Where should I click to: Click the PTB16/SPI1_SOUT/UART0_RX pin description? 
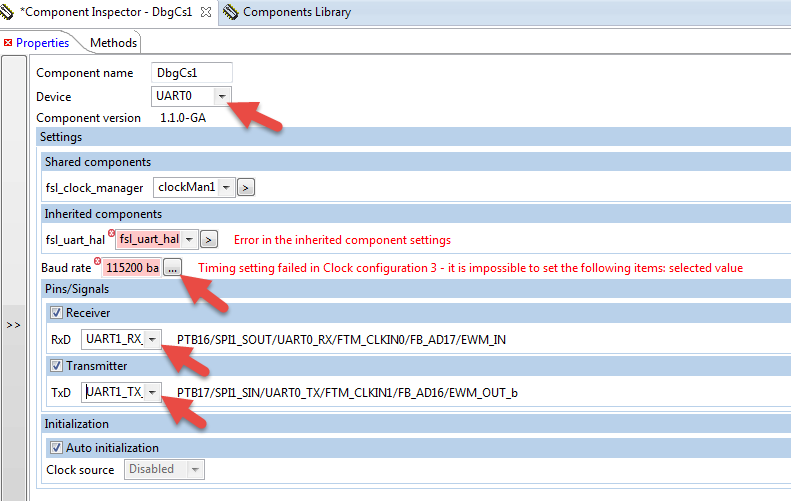coord(341,340)
